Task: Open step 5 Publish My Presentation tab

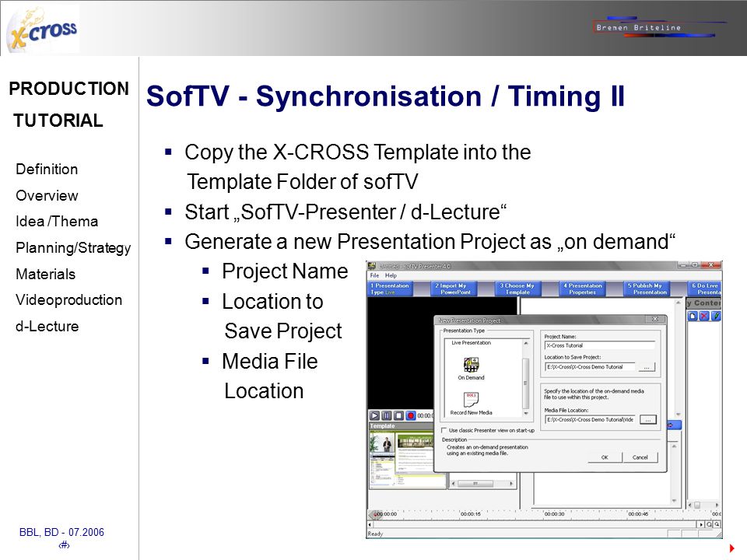Action: (x=647, y=289)
